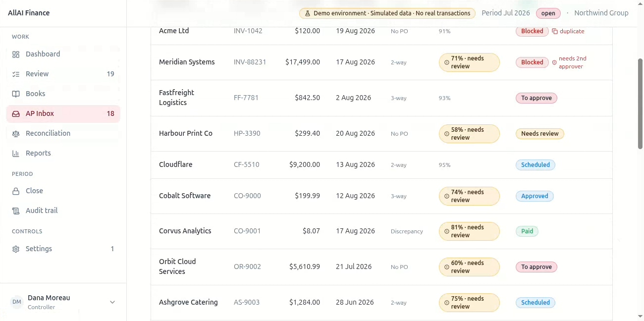Click the Blocked status on Meridian Systems
Image resolution: width=644 pixels, height=321 pixels.
pyautogui.click(x=532, y=62)
